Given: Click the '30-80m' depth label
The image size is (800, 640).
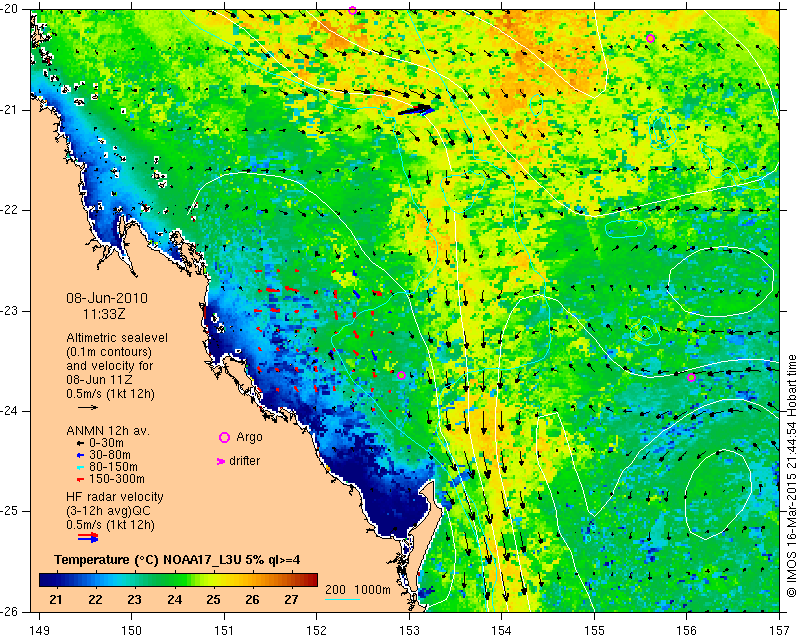Looking at the screenshot, I should click(x=110, y=455).
